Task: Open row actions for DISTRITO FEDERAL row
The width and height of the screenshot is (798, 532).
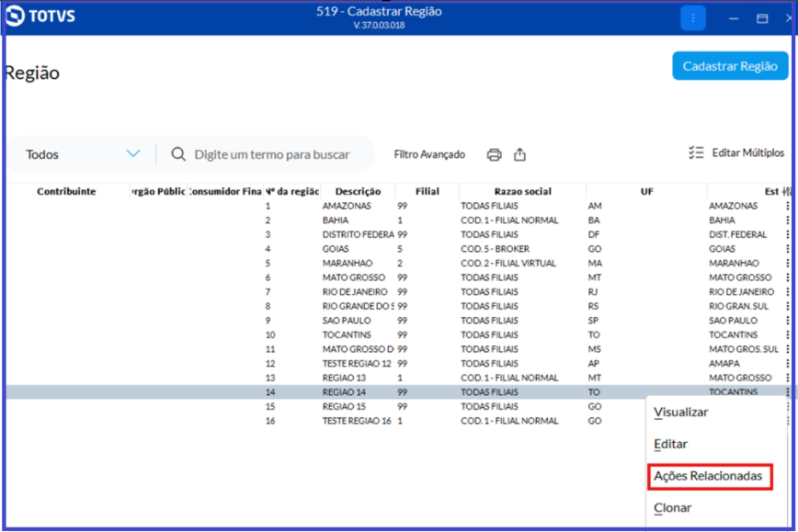Action: click(x=787, y=234)
